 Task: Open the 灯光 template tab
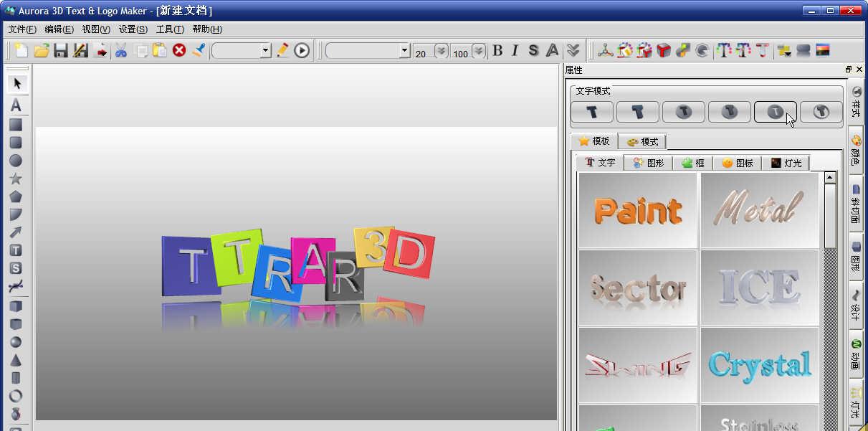pyautogui.click(x=786, y=163)
